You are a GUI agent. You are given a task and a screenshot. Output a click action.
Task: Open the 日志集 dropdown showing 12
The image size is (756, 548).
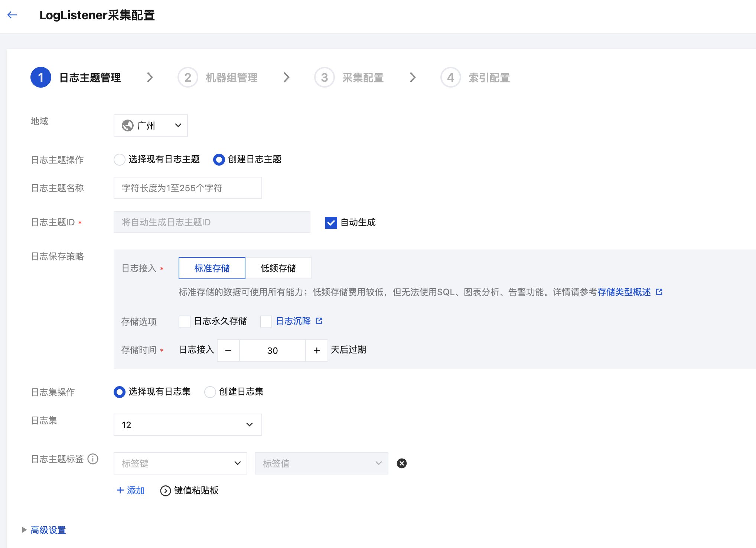click(x=188, y=424)
